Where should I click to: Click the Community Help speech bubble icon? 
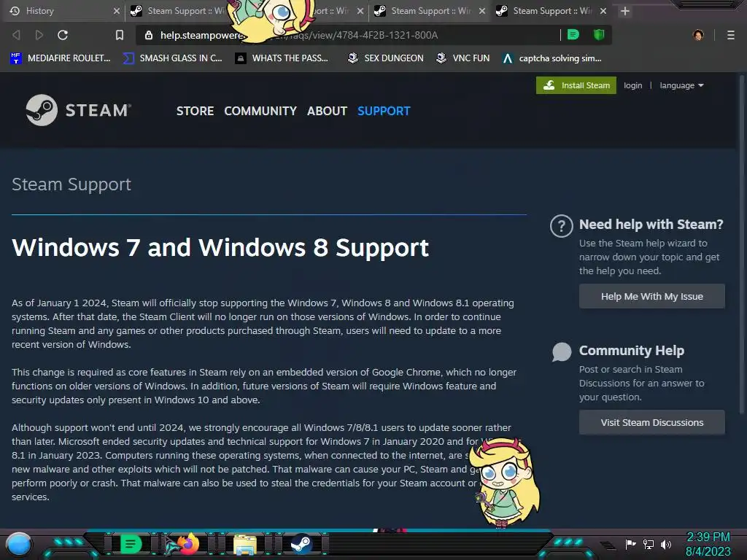(562, 352)
